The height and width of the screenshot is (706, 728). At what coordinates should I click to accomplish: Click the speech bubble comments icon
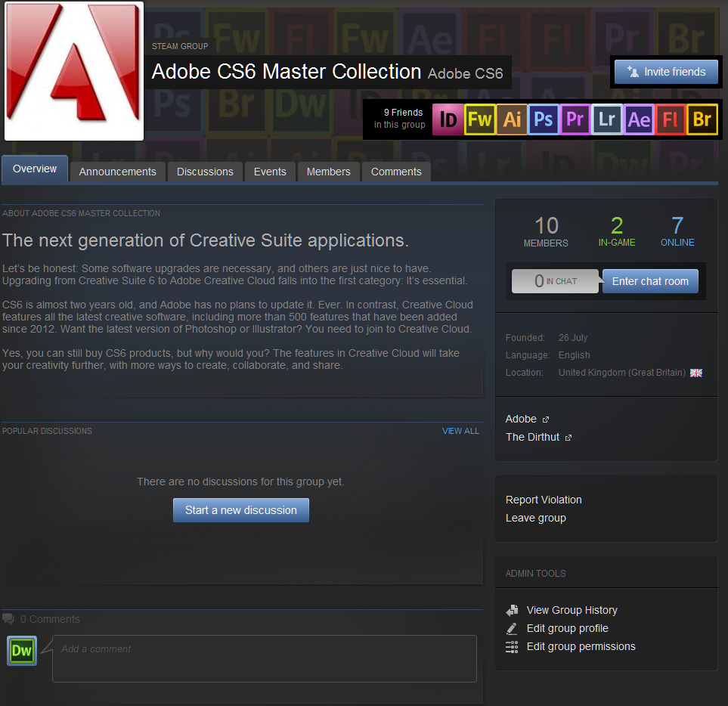pos(8,619)
